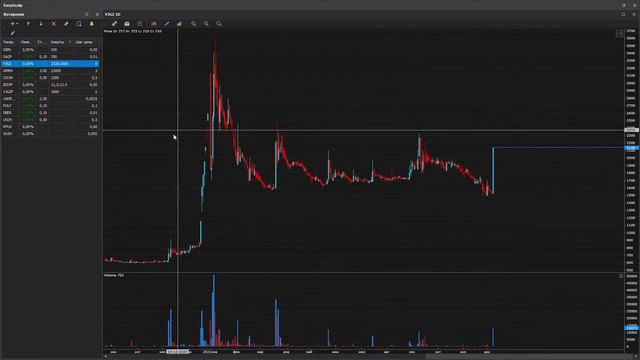Click the chart panel title tab
The image size is (640, 360).
(x=113, y=14)
